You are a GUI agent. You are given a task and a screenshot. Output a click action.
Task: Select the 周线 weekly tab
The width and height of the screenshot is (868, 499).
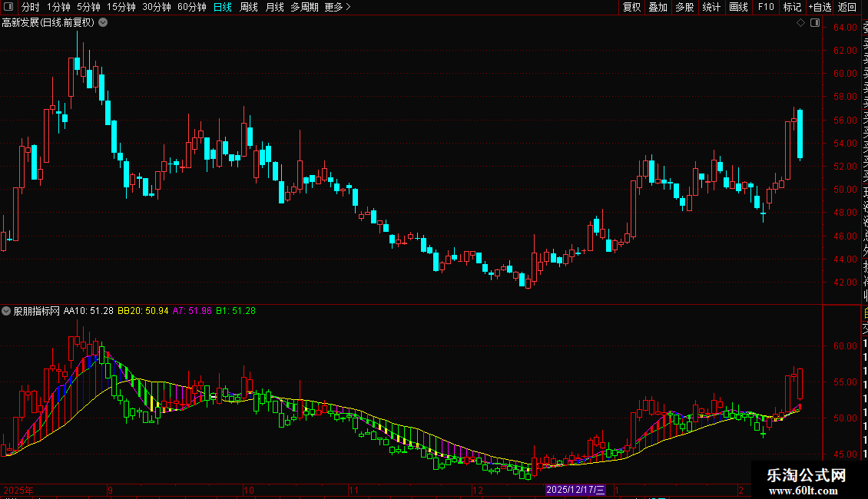tap(249, 7)
